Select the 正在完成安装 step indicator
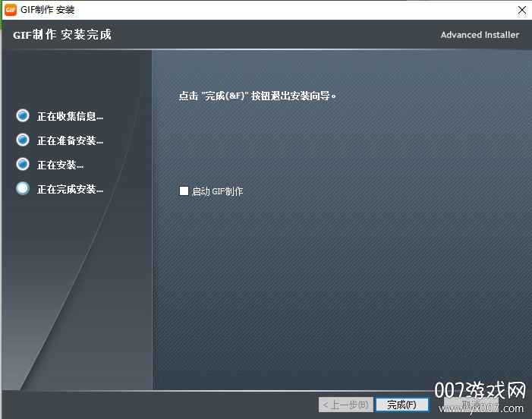The width and height of the screenshot is (532, 419). tap(23, 188)
